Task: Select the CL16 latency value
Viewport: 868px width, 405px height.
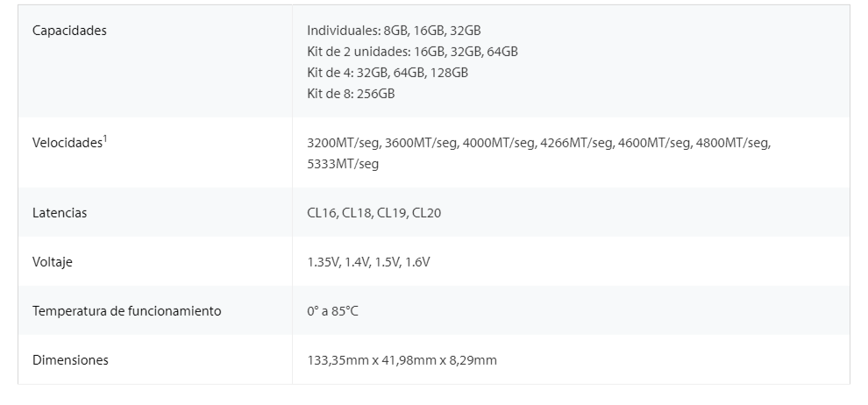Action: tap(322, 213)
